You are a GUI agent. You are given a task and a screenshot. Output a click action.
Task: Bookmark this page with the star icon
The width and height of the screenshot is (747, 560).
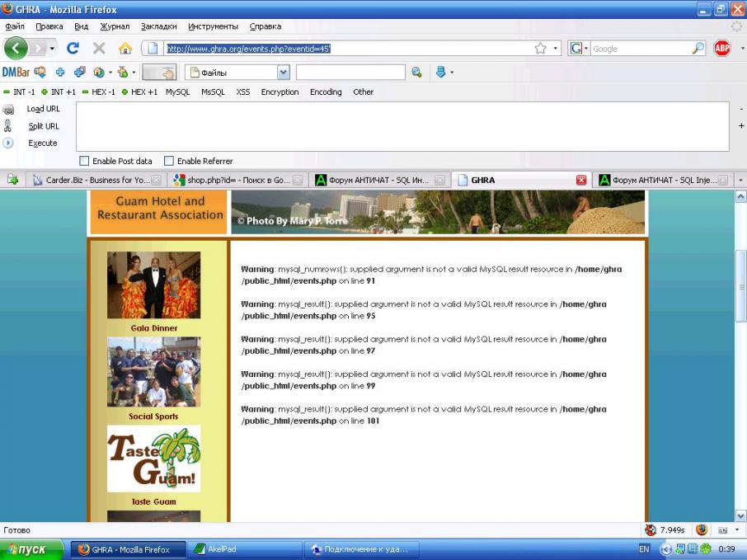[541, 49]
